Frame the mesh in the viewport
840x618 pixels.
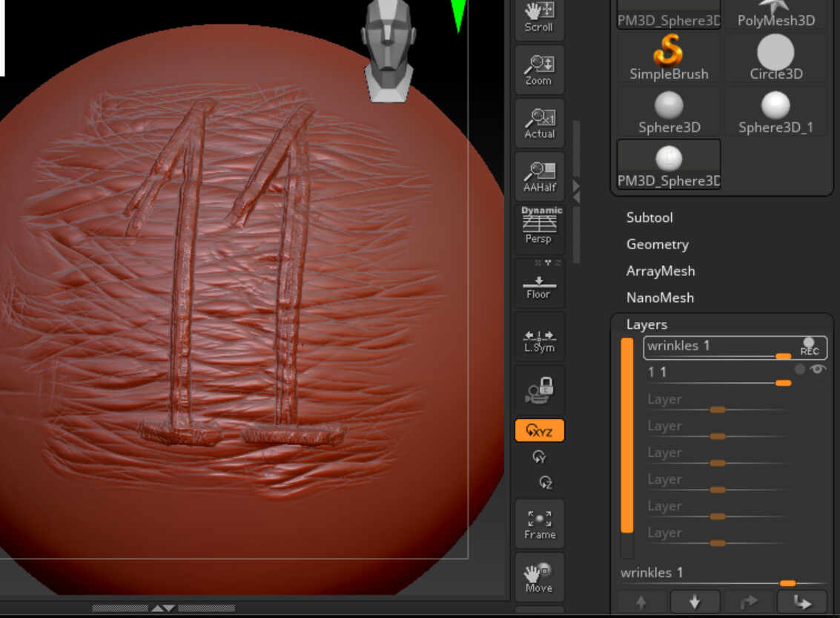coord(539,525)
